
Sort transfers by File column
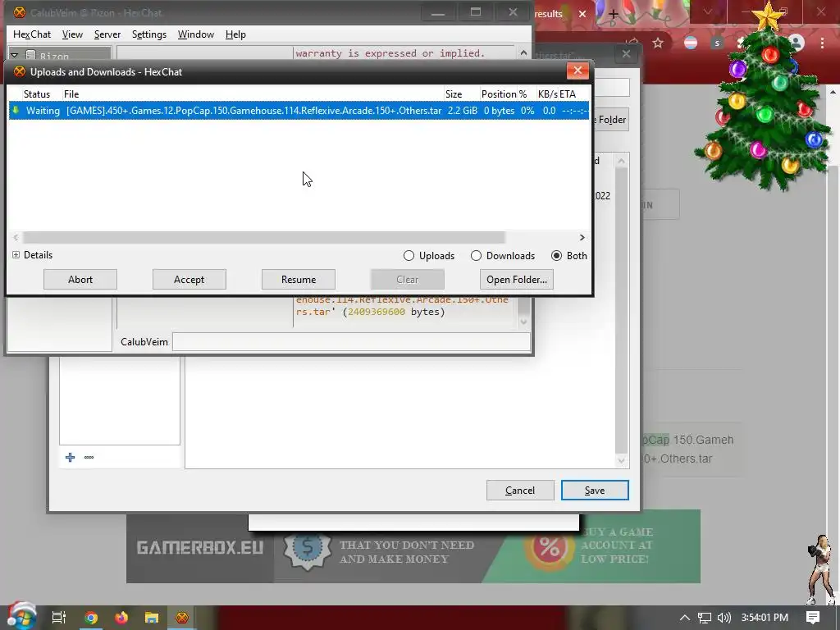click(x=71, y=94)
